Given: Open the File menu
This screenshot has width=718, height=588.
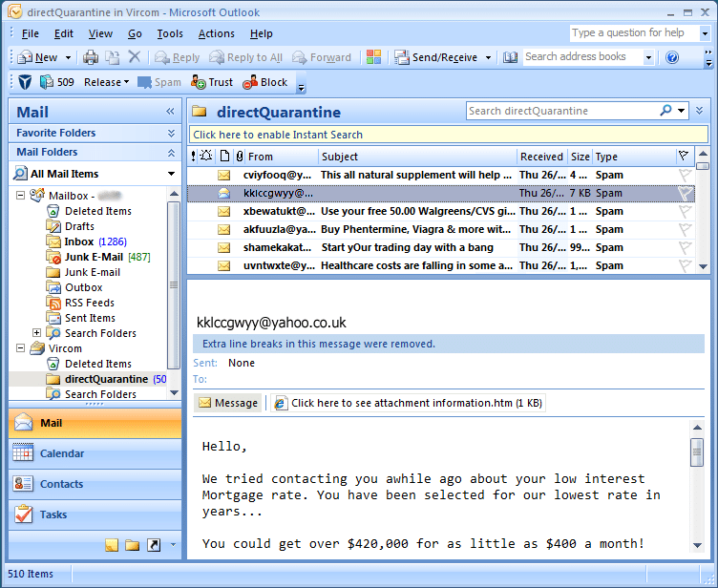Looking at the screenshot, I should coord(31,33).
